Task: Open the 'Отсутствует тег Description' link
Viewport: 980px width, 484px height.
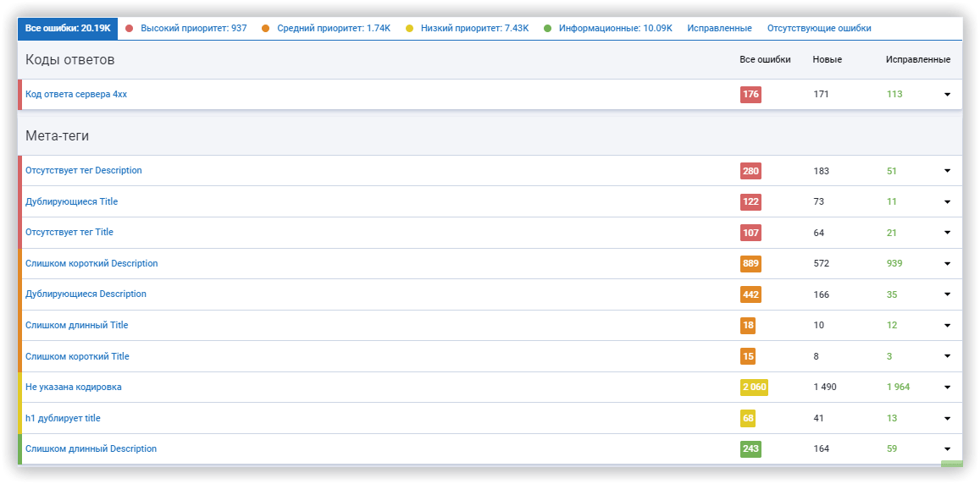Action: pos(84,170)
